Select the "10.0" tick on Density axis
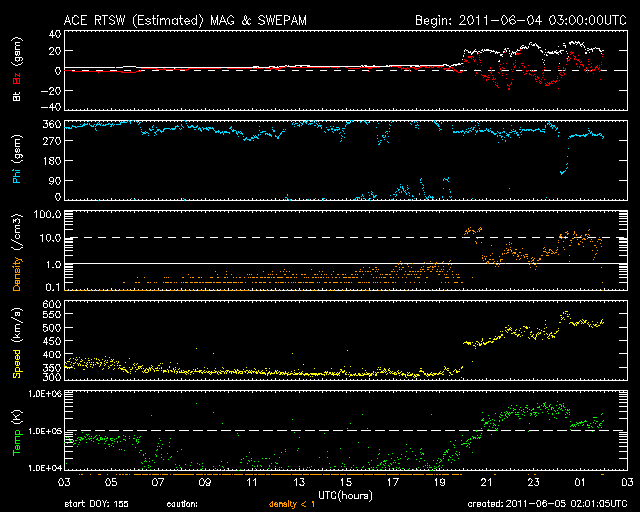 click(50, 238)
